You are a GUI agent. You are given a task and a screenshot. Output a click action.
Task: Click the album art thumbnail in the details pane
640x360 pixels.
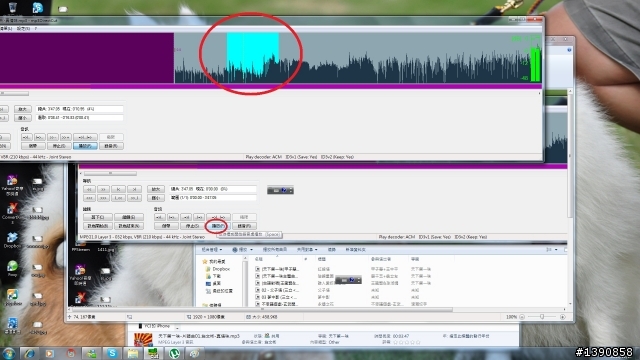pos(143,339)
